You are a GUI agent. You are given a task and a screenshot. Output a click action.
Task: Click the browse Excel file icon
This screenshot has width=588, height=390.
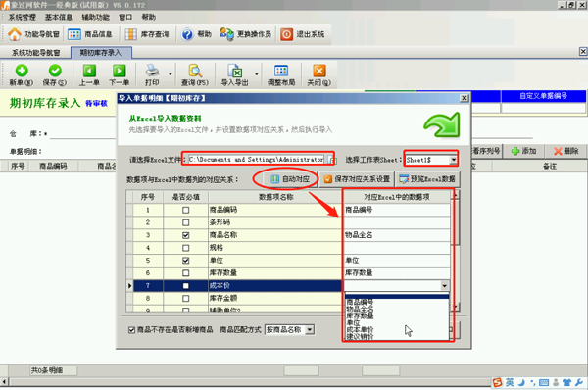(x=332, y=160)
